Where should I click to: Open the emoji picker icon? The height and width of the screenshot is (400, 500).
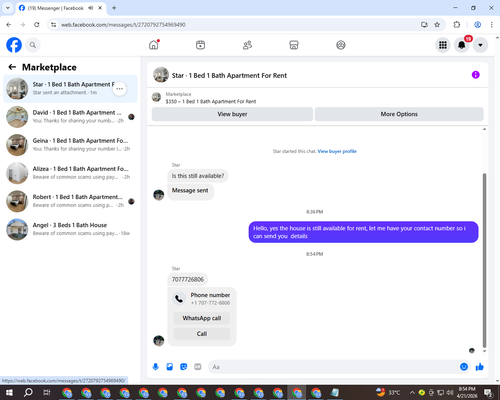[464, 367]
